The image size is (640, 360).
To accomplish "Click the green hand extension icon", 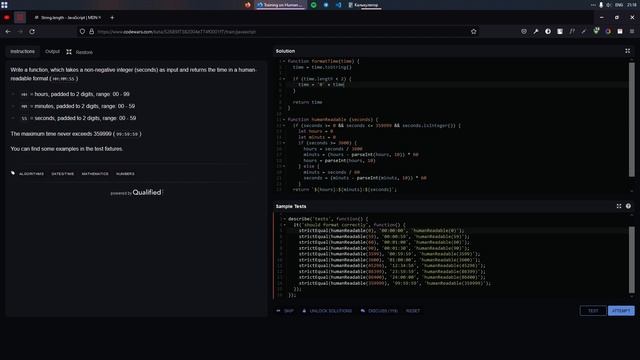I will coord(596,31).
